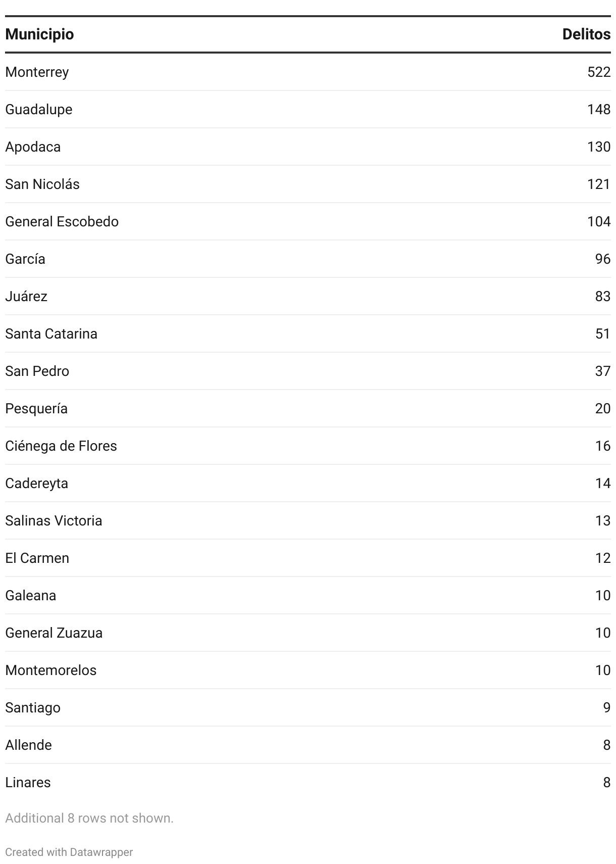Image resolution: width=616 pixels, height=864 pixels.
Task: Click the Salinas Victoria row
Action: (x=308, y=521)
